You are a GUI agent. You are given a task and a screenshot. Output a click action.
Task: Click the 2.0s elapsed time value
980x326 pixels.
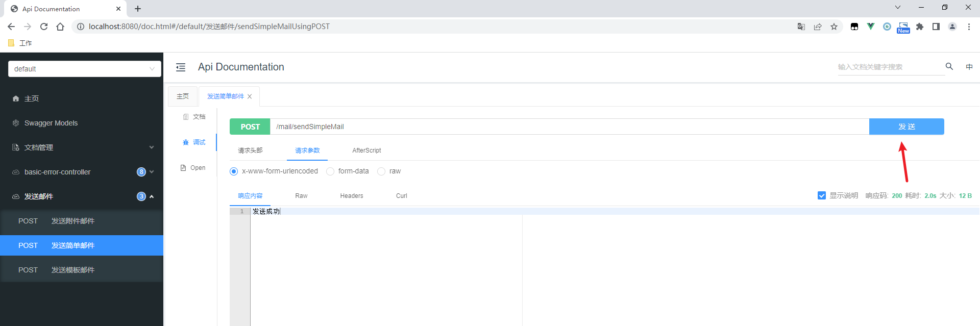click(x=930, y=196)
